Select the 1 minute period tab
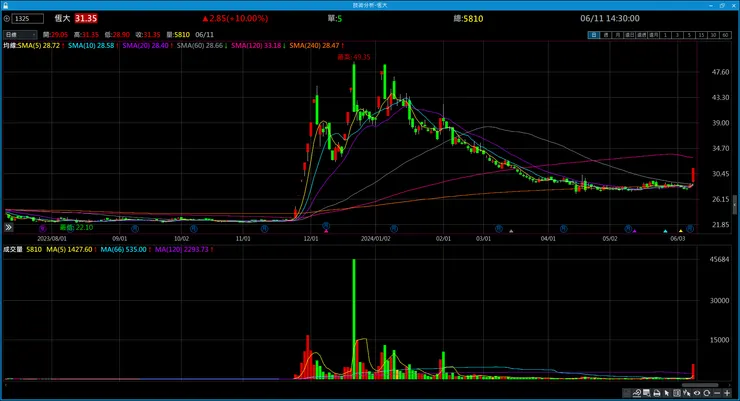Viewport: 740px width, 401px height. click(x=665, y=35)
